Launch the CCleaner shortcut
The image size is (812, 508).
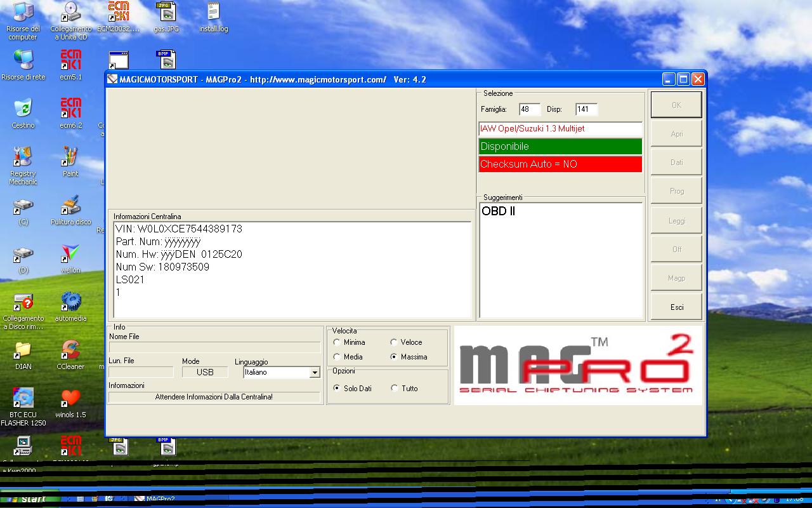(70, 354)
